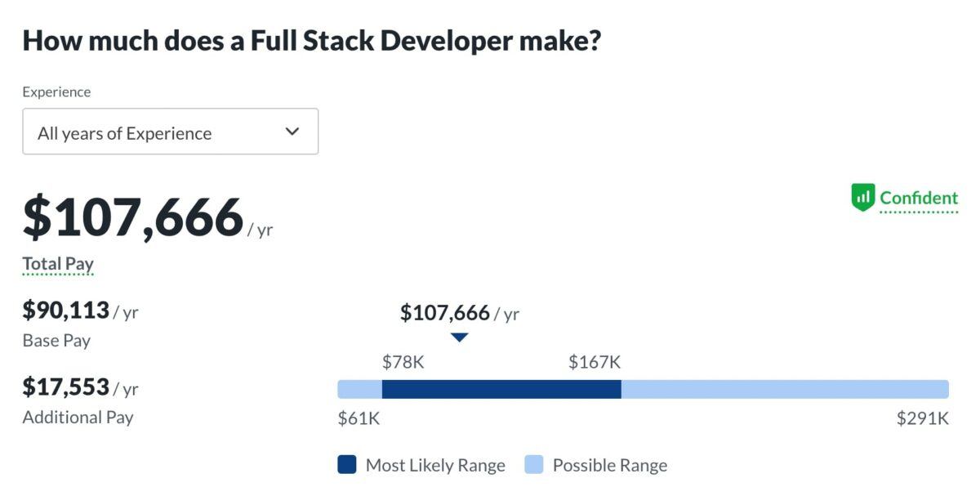The image size is (980, 496).
Task: Click the Possible Range legend square
Action: click(534, 465)
